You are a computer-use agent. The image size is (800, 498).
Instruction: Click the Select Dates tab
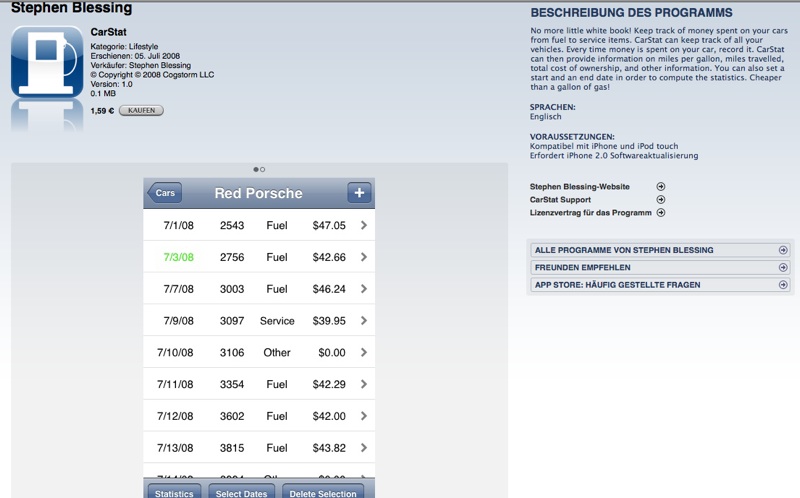click(x=241, y=493)
